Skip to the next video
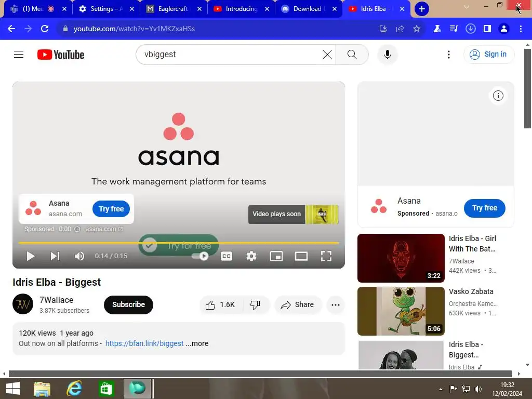The image size is (532, 399). pyautogui.click(x=55, y=256)
